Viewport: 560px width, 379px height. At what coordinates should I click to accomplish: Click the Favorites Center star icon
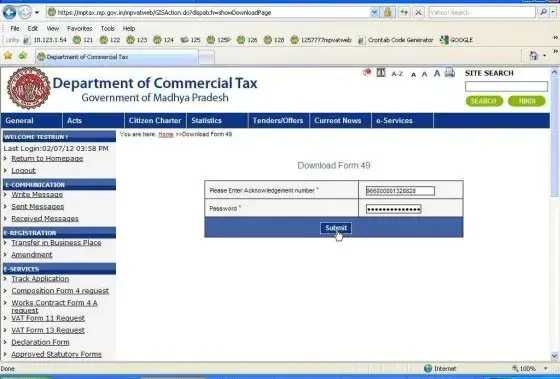coord(8,56)
